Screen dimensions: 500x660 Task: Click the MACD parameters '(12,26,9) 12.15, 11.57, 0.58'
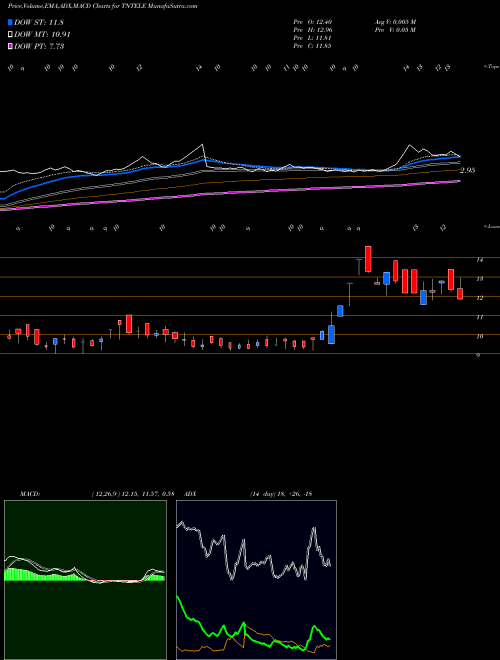(x=133, y=494)
